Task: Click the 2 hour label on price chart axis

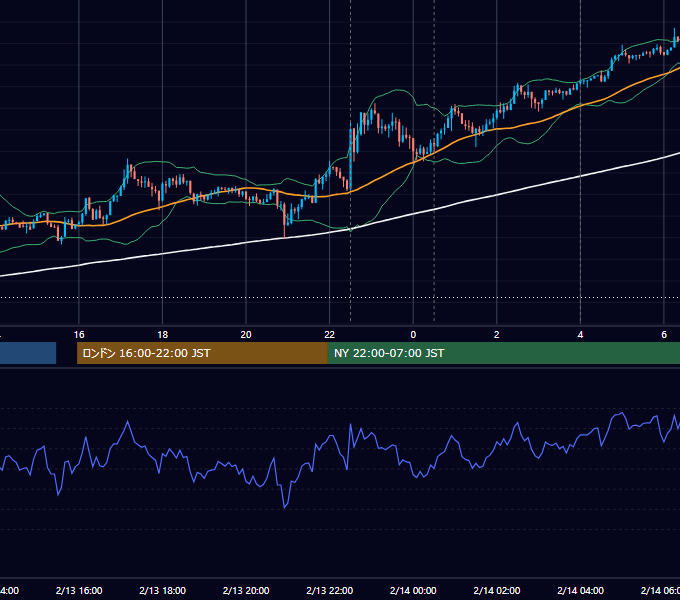Action: pos(497,335)
